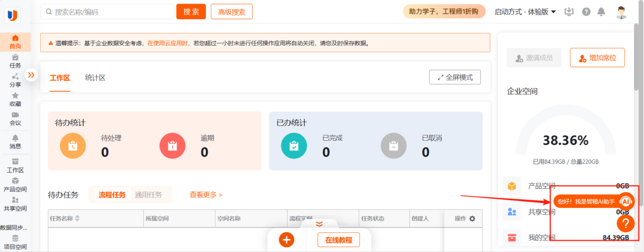The width and height of the screenshot is (644, 252).
Task: Open the 启动方式 - 体验版 dropdown
Action: 525,12
